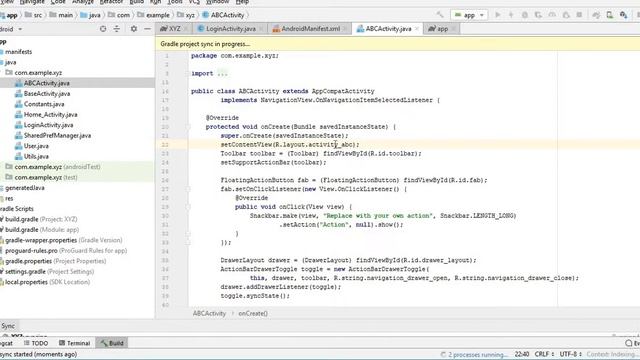The image size is (640, 360).
Task: Click the Debug app bug icon
Action: [525, 15]
